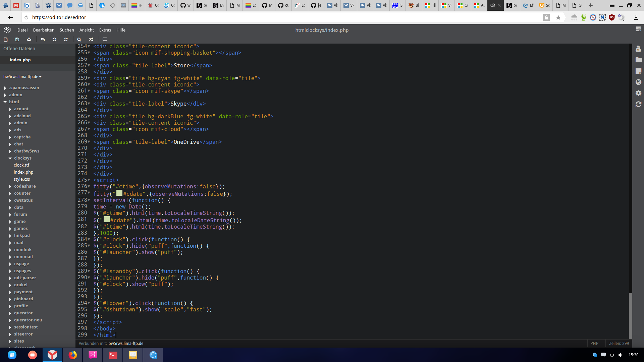The height and width of the screenshot is (362, 644).
Task: Click the new file toolbar icon
Action: tap(6, 40)
